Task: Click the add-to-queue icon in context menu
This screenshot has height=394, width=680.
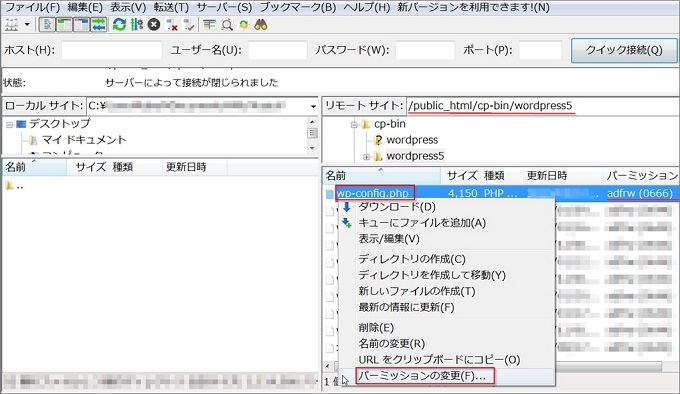Action: pyautogui.click(x=347, y=223)
